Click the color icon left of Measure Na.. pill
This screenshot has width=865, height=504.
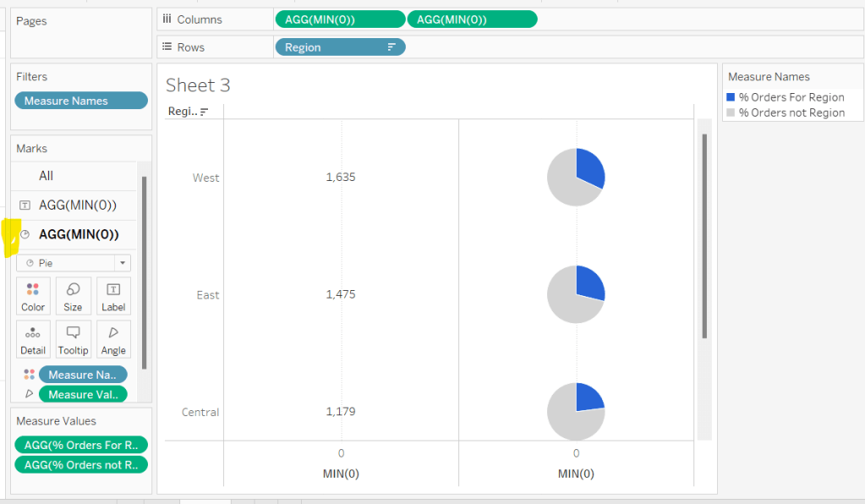[x=29, y=375]
